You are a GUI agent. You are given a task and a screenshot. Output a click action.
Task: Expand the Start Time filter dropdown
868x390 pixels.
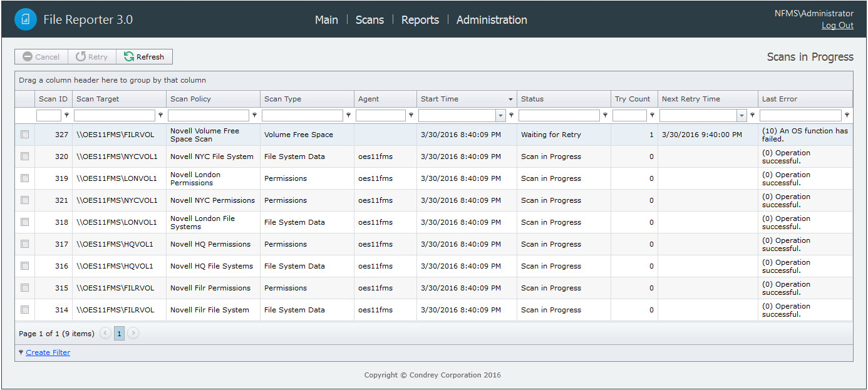(500, 116)
